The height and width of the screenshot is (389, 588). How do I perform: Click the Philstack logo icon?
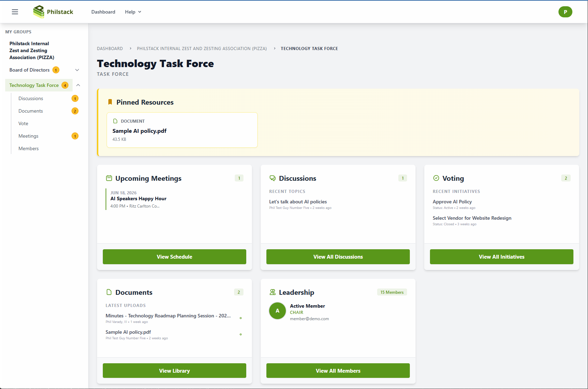tap(39, 11)
